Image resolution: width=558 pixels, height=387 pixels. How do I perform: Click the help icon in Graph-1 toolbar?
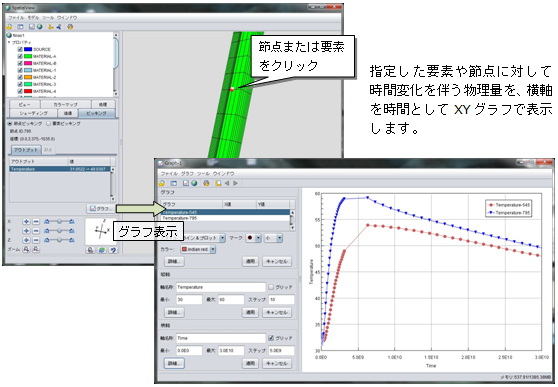206,183
